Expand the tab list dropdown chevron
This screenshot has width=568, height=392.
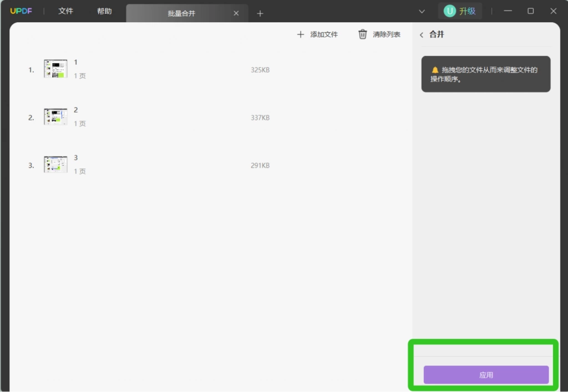422,11
